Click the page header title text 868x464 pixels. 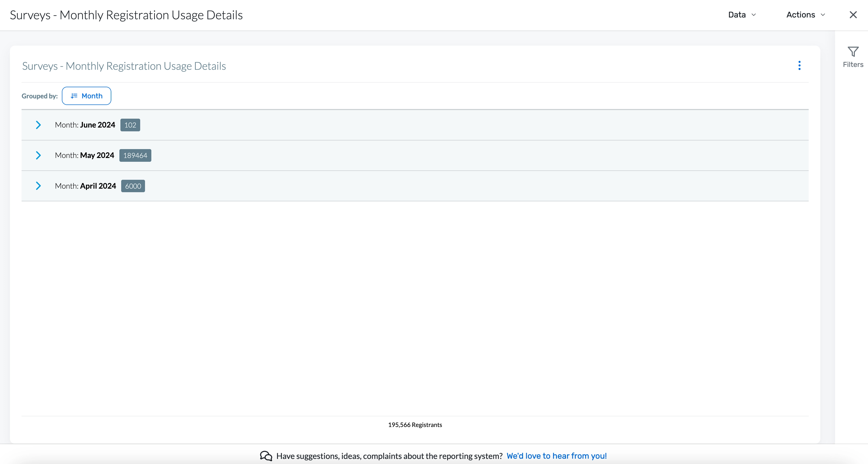pyautogui.click(x=126, y=15)
